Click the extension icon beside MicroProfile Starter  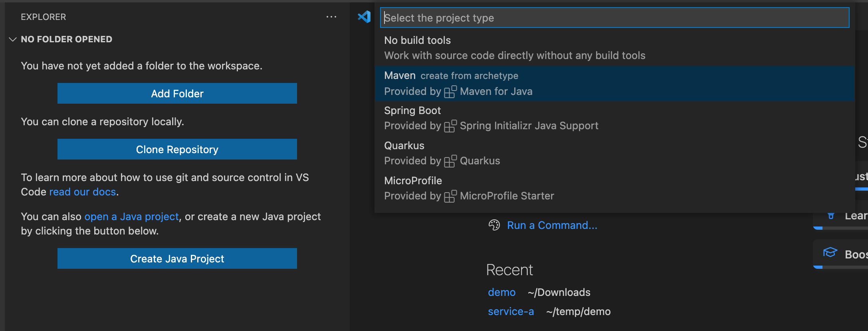pyautogui.click(x=450, y=196)
